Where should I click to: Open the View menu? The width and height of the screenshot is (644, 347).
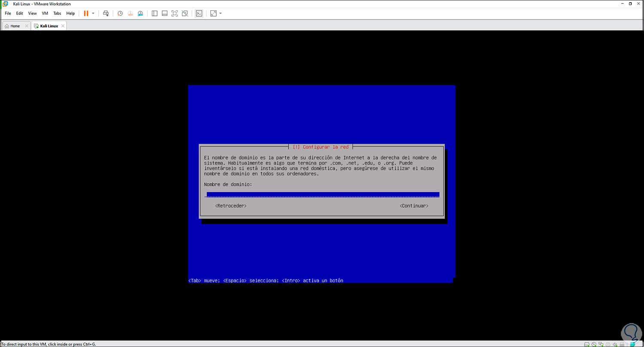[33, 13]
